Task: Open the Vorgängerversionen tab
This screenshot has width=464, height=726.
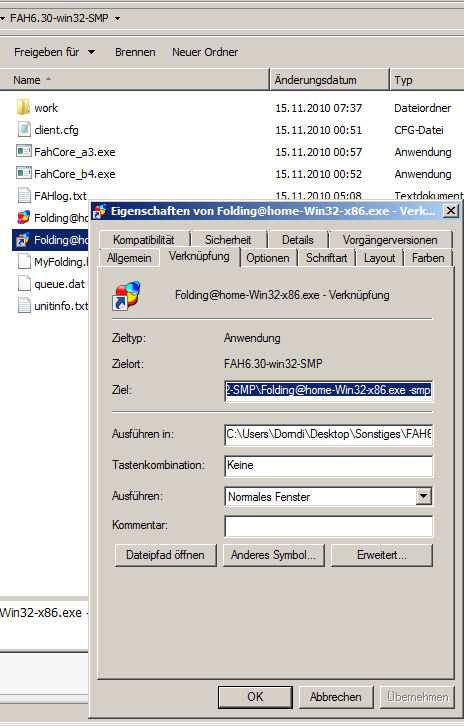Action: click(390, 239)
